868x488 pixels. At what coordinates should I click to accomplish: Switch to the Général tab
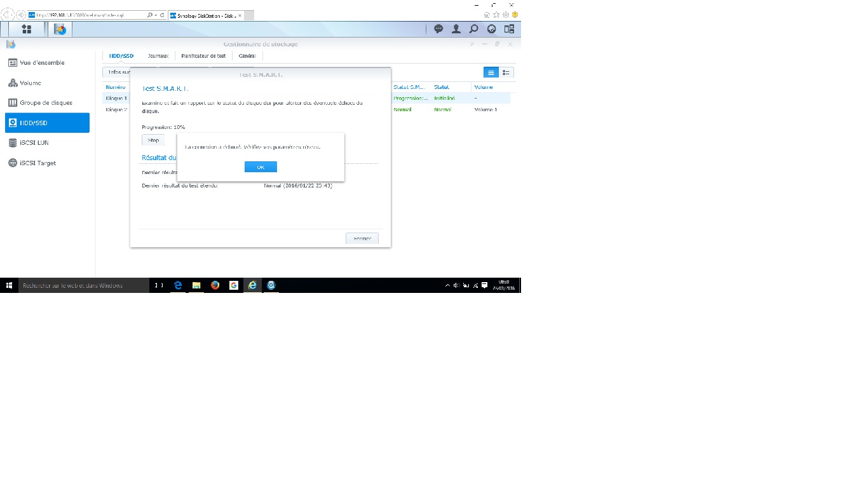click(247, 56)
